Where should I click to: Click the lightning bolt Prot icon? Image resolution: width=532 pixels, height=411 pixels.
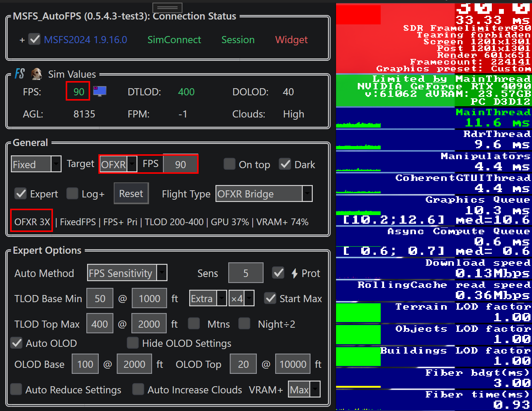pos(295,273)
